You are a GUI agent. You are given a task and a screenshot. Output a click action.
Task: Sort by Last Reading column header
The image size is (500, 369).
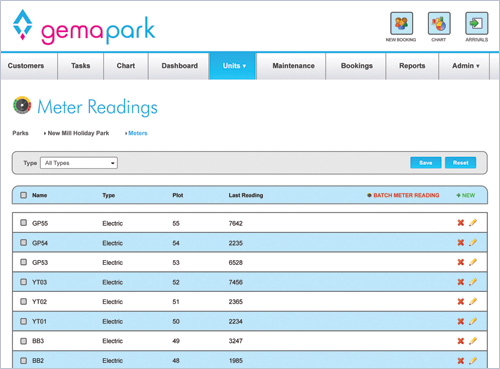click(246, 195)
